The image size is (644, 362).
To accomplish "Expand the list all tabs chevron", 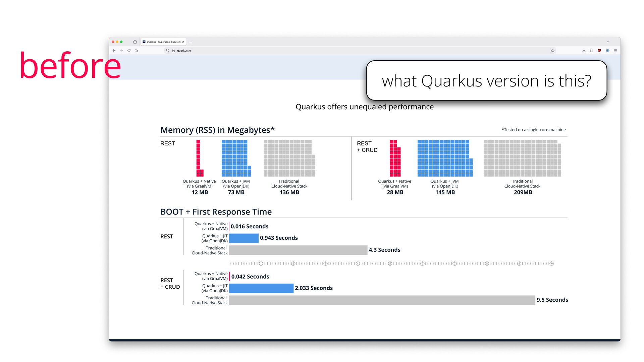I will click(x=608, y=42).
